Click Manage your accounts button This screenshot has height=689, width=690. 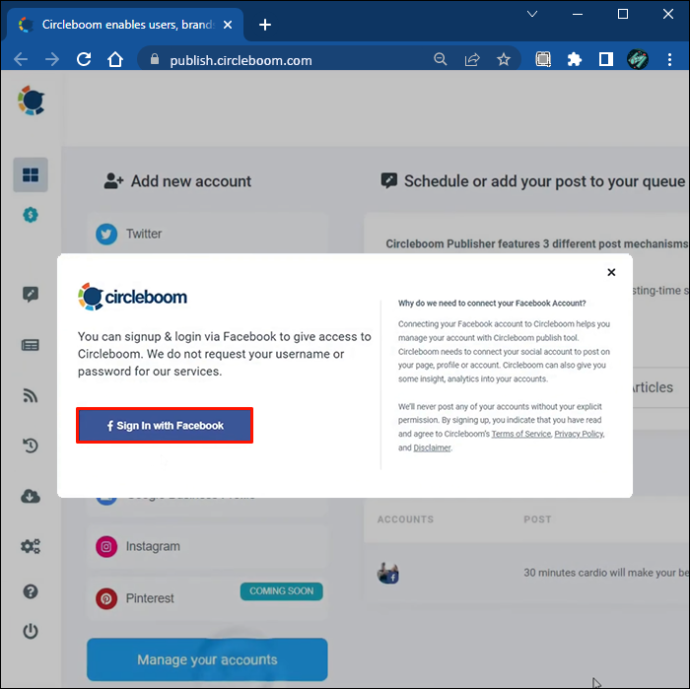pos(207,660)
